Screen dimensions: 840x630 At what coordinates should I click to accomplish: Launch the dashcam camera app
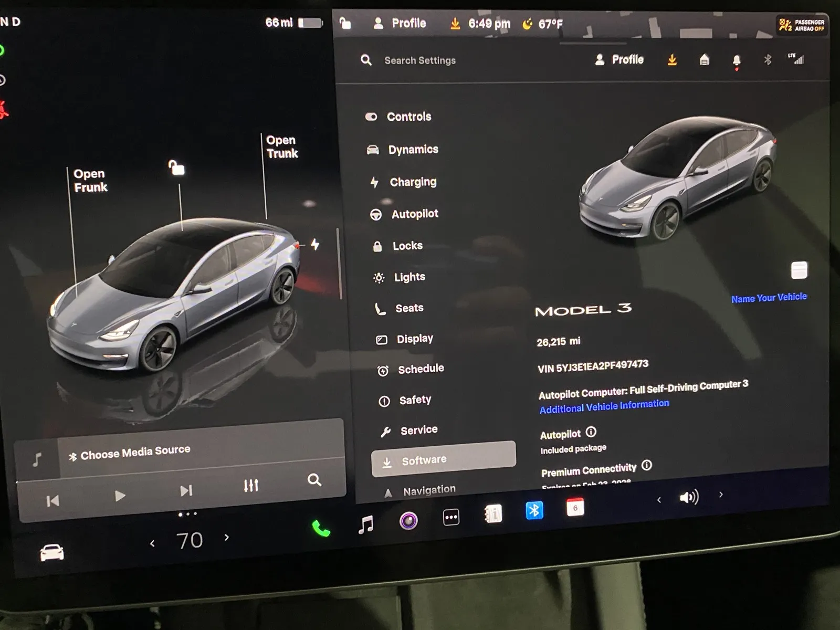[408, 520]
